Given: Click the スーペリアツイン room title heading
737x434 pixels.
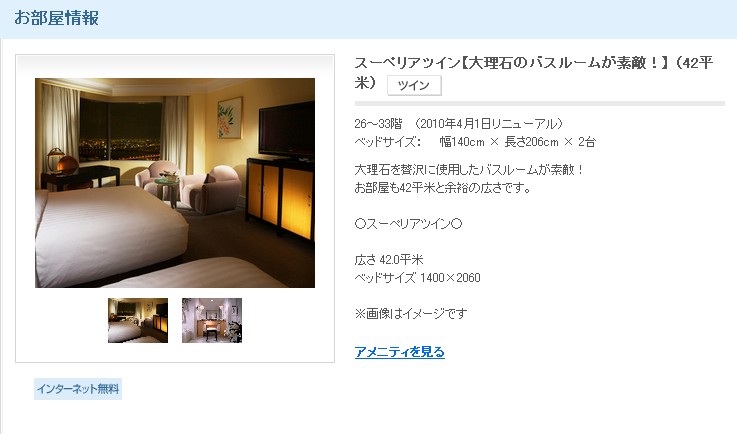Looking at the screenshot, I should pos(534,72).
